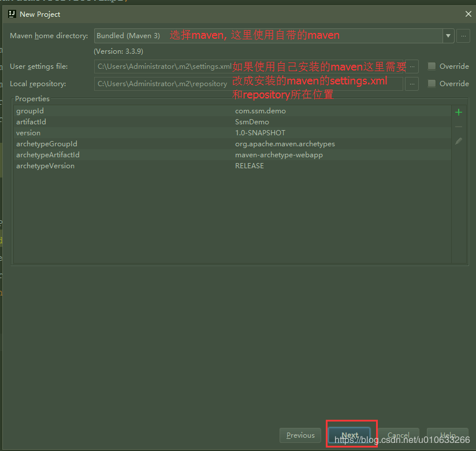Click the Remove property minus icon
Image resolution: width=476 pixels, height=451 pixels.
point(459,126)
